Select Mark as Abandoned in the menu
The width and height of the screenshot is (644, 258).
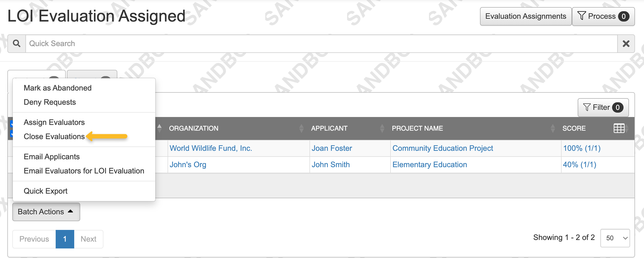(x=57, y=88)
